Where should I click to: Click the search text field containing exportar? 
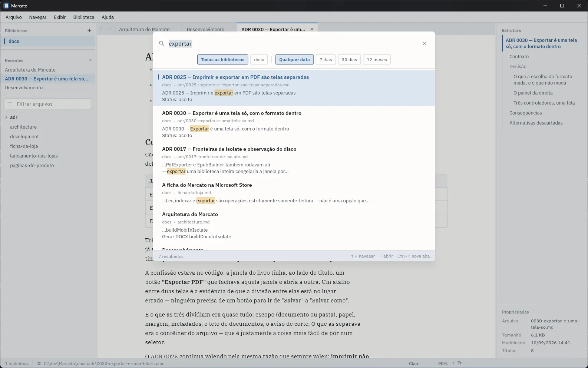click(x=293, y=43)
